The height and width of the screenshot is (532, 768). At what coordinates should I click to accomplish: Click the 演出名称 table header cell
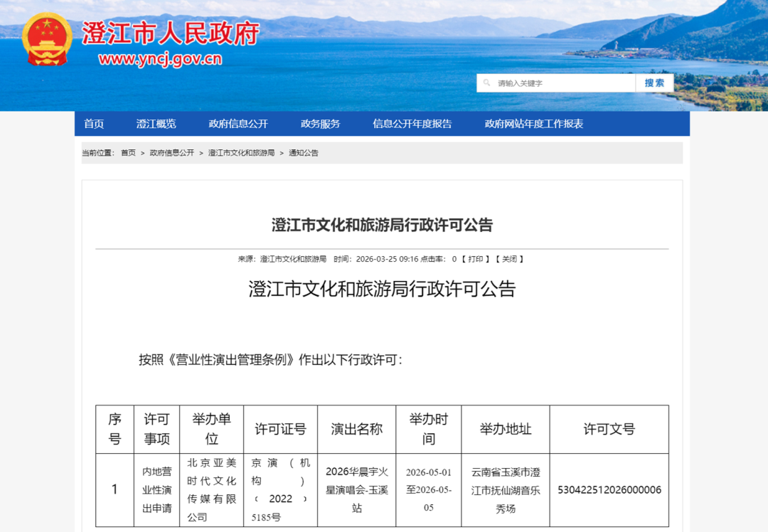[356, 430]
